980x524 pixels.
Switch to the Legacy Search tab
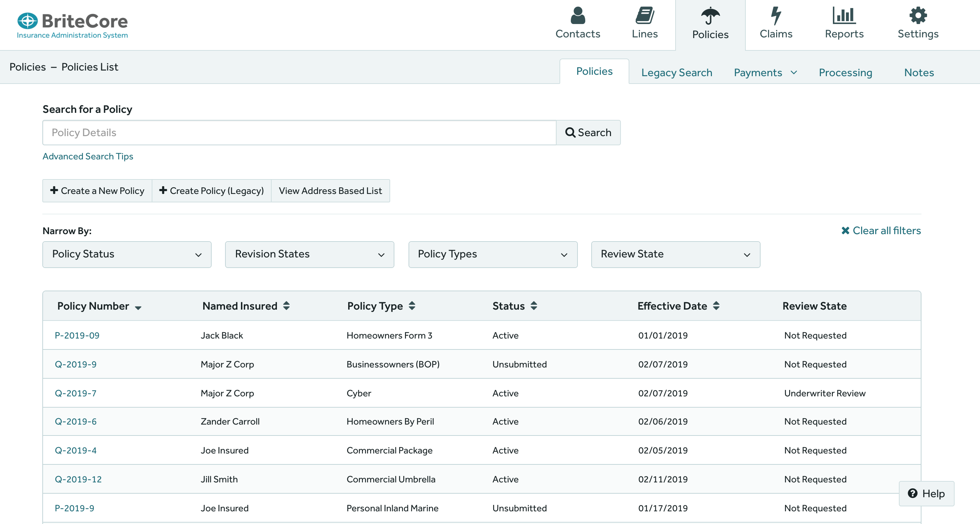coord(676,72)
